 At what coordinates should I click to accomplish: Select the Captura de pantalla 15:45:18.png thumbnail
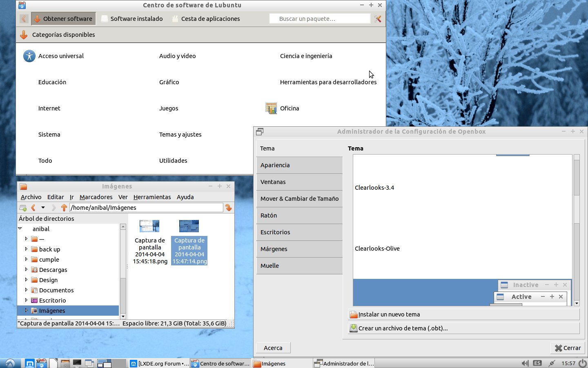point(149,226)
